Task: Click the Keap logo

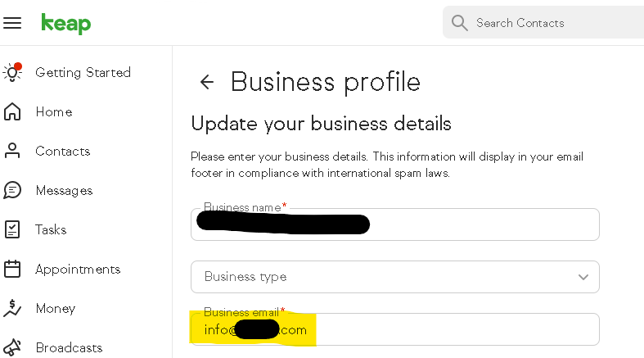Action: (x=66, y=23)
